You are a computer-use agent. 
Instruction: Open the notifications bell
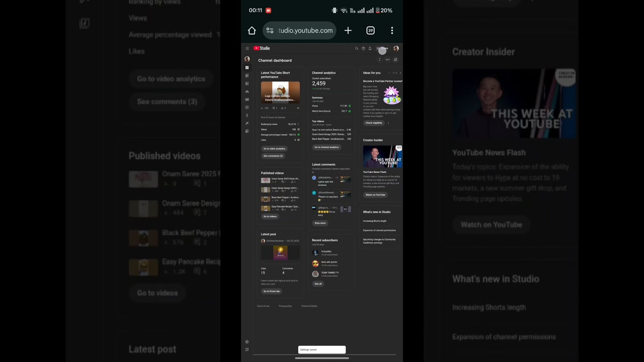(x=370, y=48)
